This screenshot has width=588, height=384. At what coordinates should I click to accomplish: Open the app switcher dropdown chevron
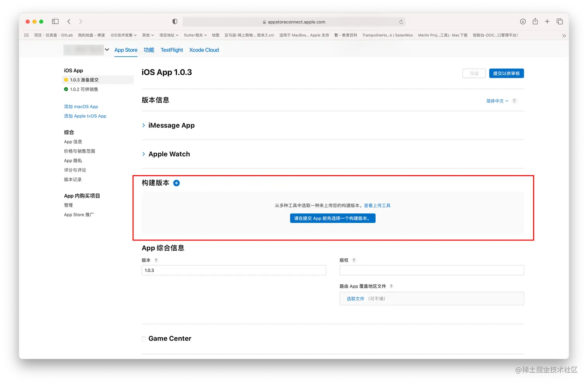pos(107,50)
